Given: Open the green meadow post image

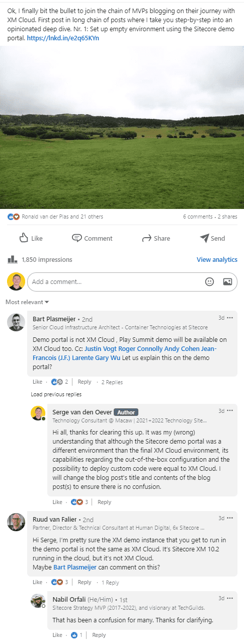Looking at the screenshot, I should [x=122, y=127].
